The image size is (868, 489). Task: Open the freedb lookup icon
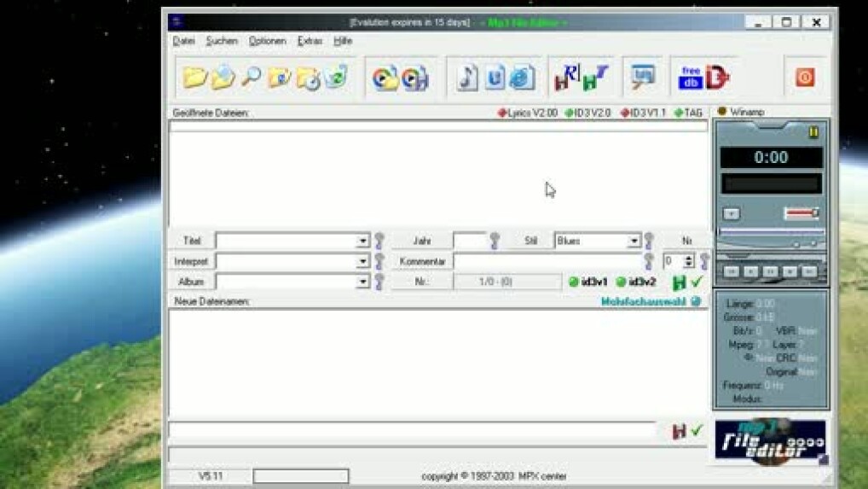click(690, 78)
